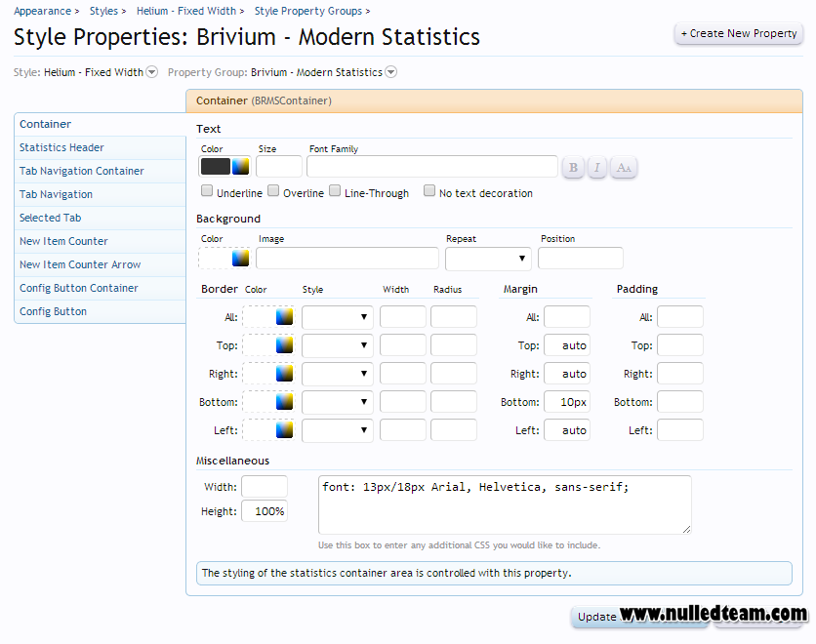Click the Miscellaneous Width input field
Screen dimensions: 816x644
click(265, 486)
